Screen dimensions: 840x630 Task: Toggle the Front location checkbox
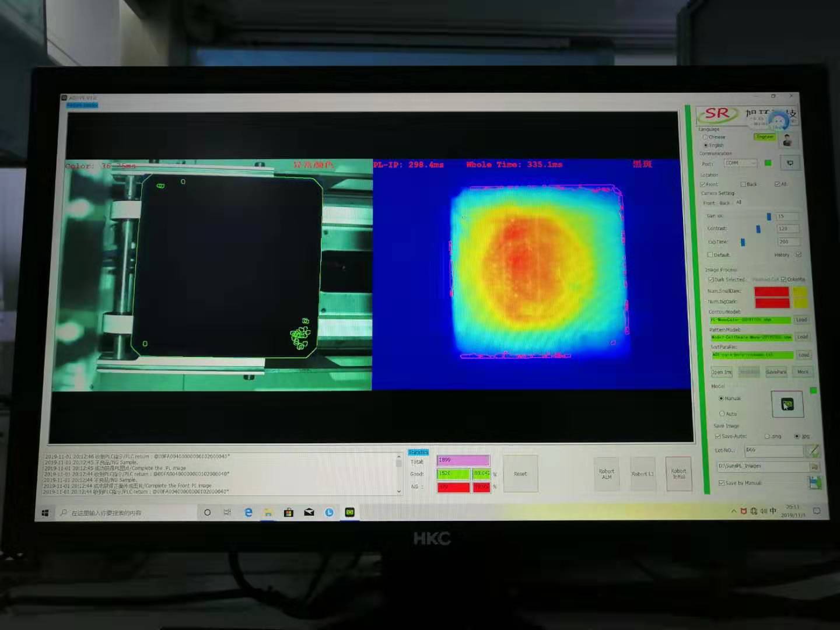coord(703,184)
